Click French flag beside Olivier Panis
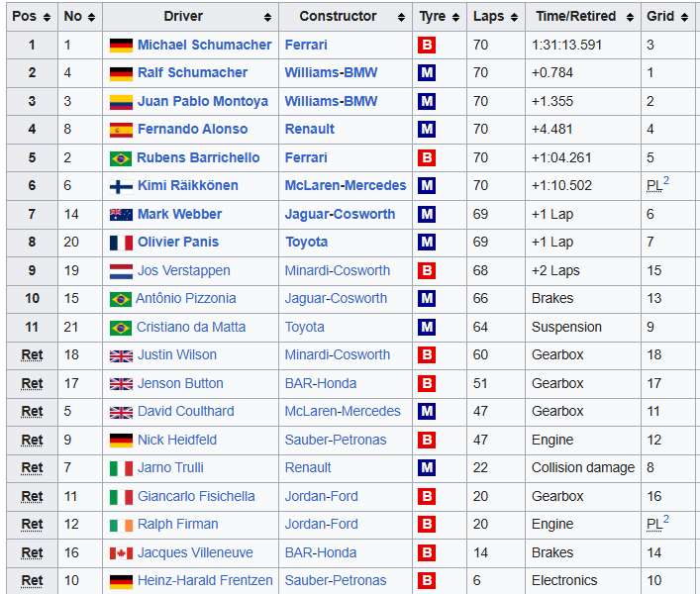Screen dimensions: 700x594 [121, 243]
